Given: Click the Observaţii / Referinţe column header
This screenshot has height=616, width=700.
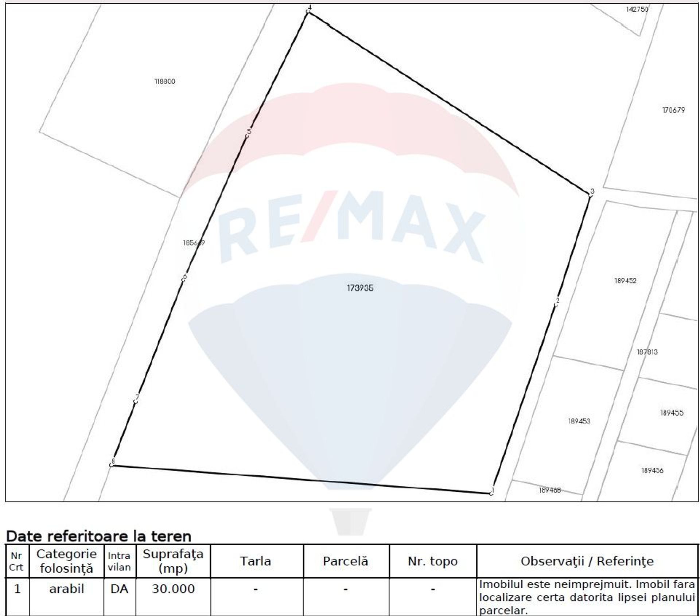Looking at the screenshot, I should click(587, 561).
